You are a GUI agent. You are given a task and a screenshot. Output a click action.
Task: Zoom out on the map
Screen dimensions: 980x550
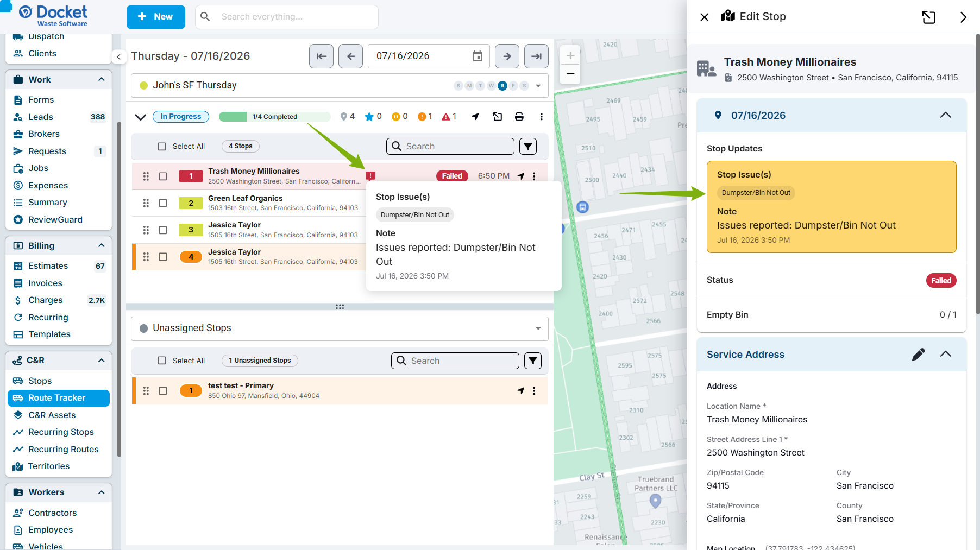tap(570, 74)
